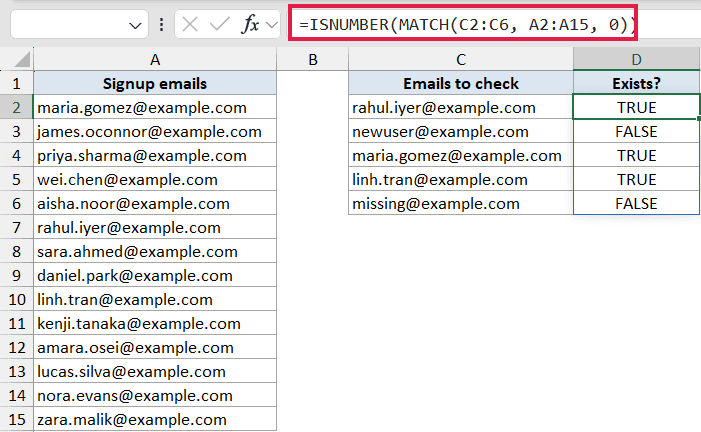Select cell zara.malik@example.com
This screenshot has width=701, height=432.
tap(155, 419)
